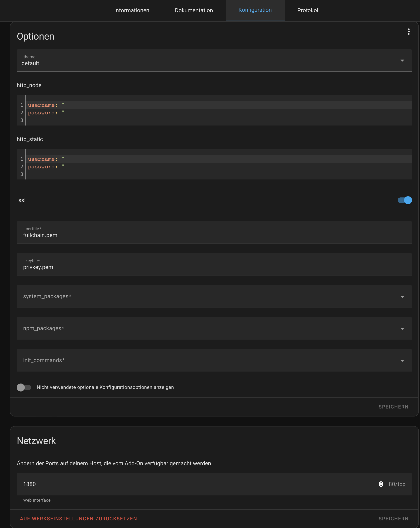420x528 pixels.
Task: Click the certfile input field
Action: 214,232
